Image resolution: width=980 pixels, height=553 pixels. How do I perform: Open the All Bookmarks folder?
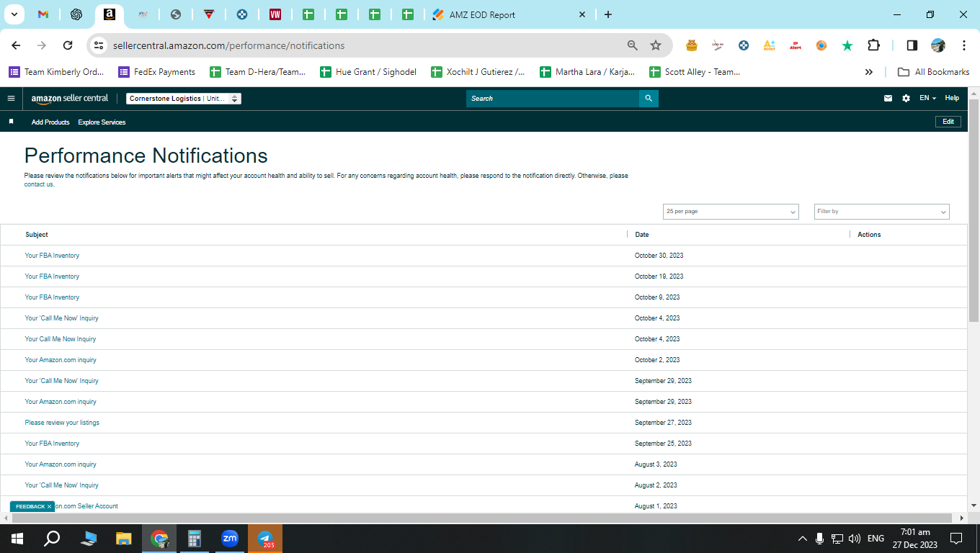933,72
